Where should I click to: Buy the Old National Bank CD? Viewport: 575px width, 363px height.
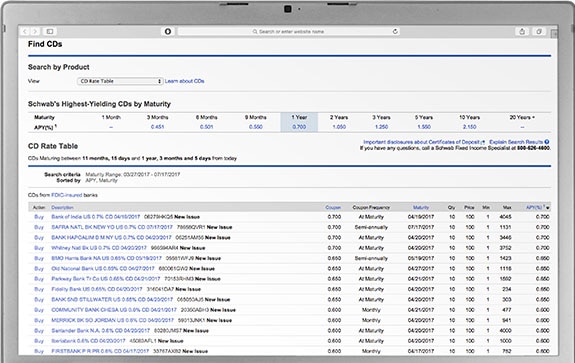(39, 268)
